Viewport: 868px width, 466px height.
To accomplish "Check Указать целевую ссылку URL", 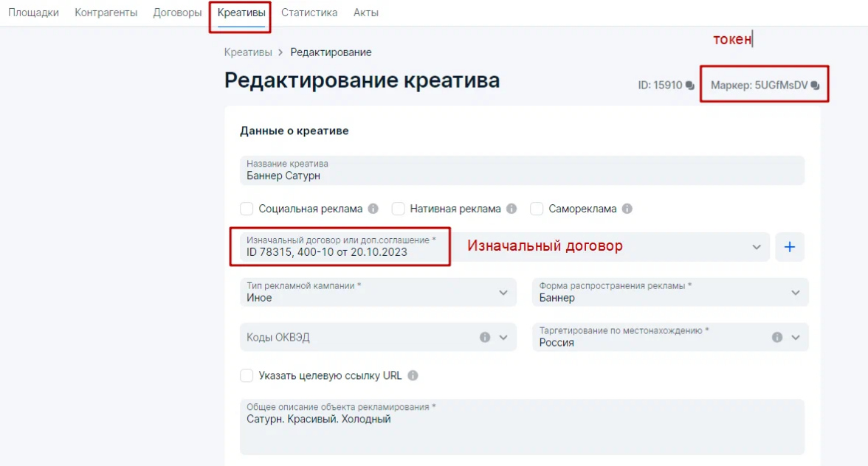I will click(x=247, y=376).
